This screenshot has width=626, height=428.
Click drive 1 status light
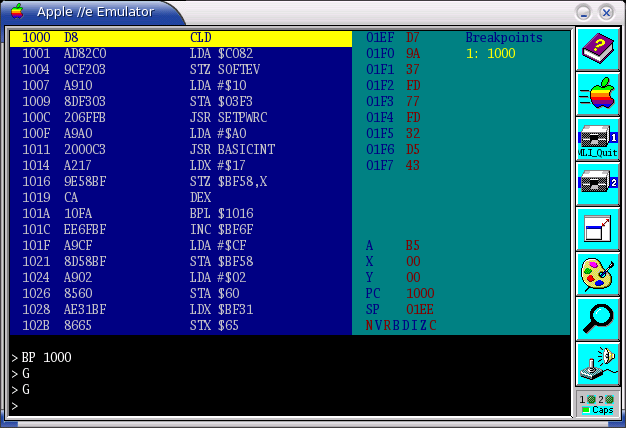coord(591,399)
